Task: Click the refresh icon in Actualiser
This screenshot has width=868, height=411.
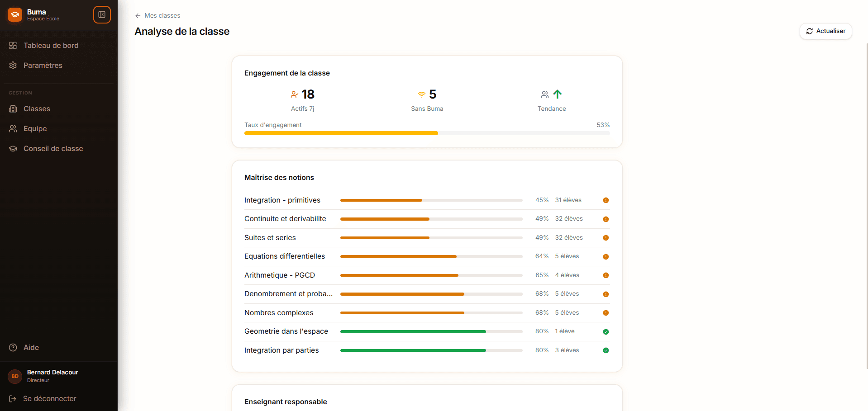Action: [x=810, y=31]
